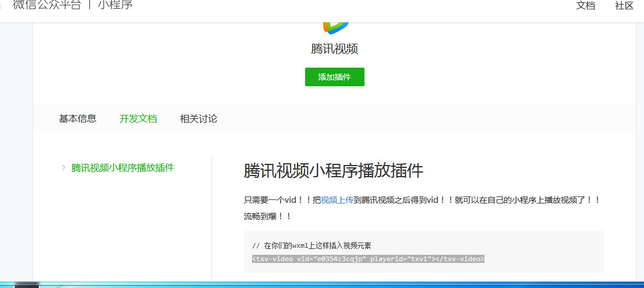Viewport: 644px width, 288px height.
Task: Open the 相关讨论 tab
Action: point(199,119)
